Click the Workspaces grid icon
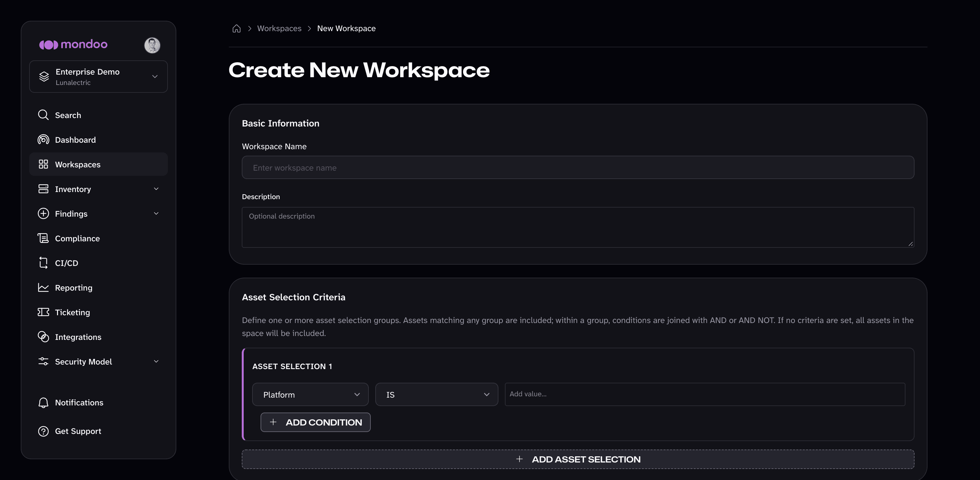 [43, 164]
